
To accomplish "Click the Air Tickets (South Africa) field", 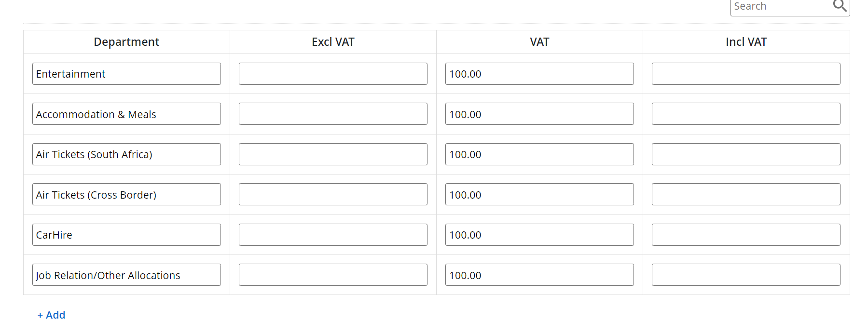I will click(126, 154).
